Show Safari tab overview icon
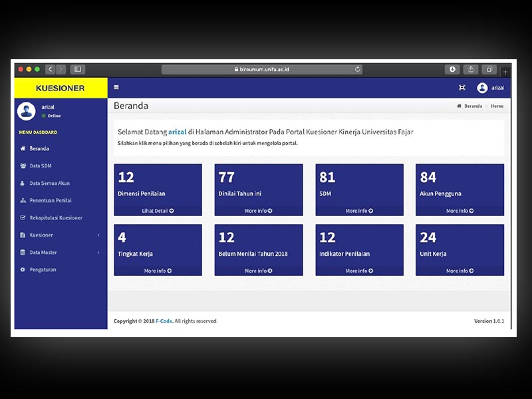This screenshot has width=532, height=399. pyautogui.click(x=489, y=69)
